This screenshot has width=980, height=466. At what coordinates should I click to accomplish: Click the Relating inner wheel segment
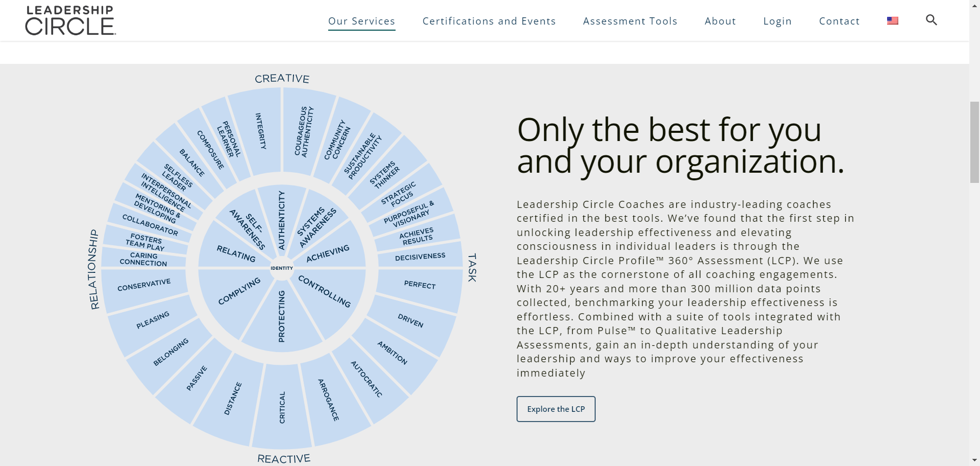click(236, 253)
